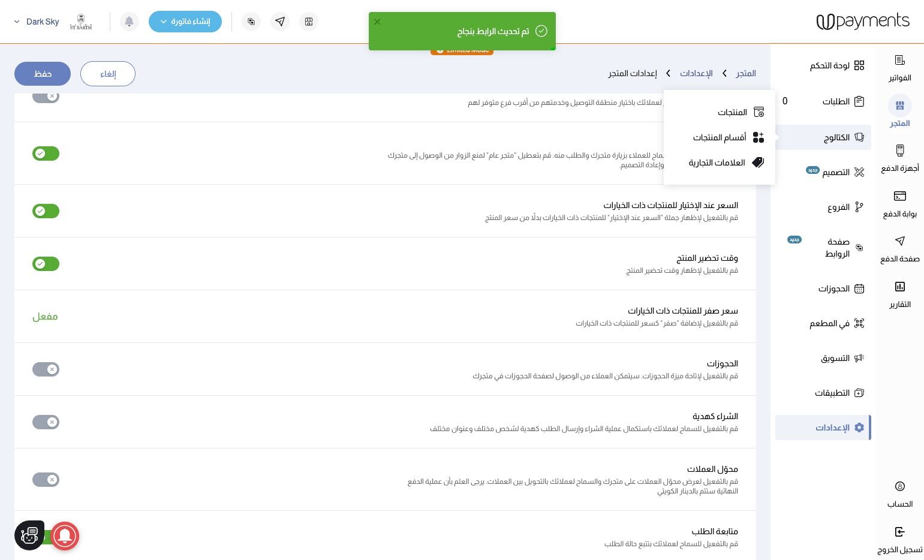Click the UPayments logo

[863, 22]
